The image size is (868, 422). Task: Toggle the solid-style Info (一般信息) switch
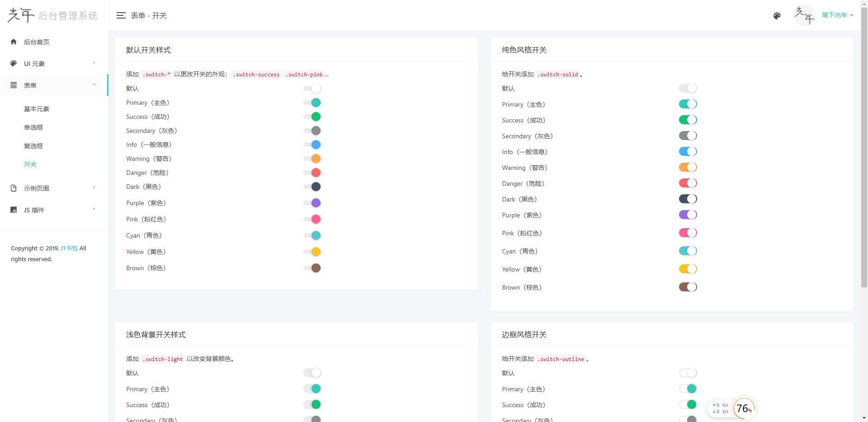(x=688, y=151)
